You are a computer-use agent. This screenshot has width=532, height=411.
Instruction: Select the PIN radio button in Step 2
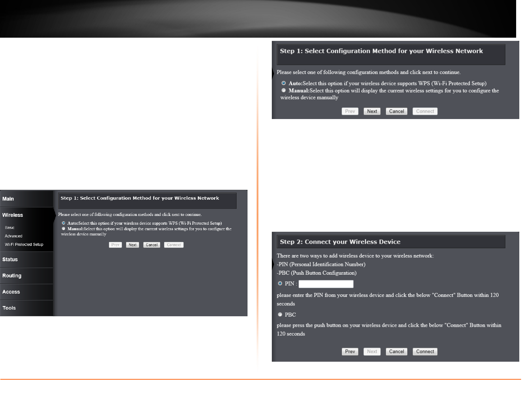(x=280, y=284)
